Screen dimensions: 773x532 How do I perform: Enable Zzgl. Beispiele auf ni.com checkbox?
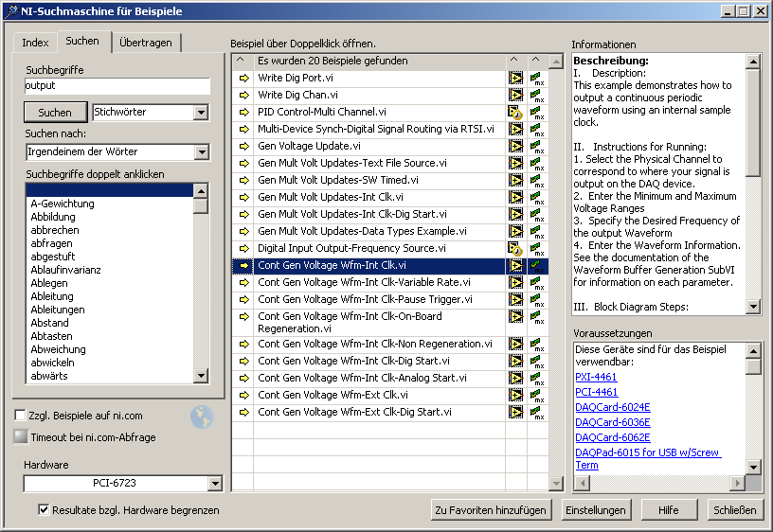tap(20, 416)
